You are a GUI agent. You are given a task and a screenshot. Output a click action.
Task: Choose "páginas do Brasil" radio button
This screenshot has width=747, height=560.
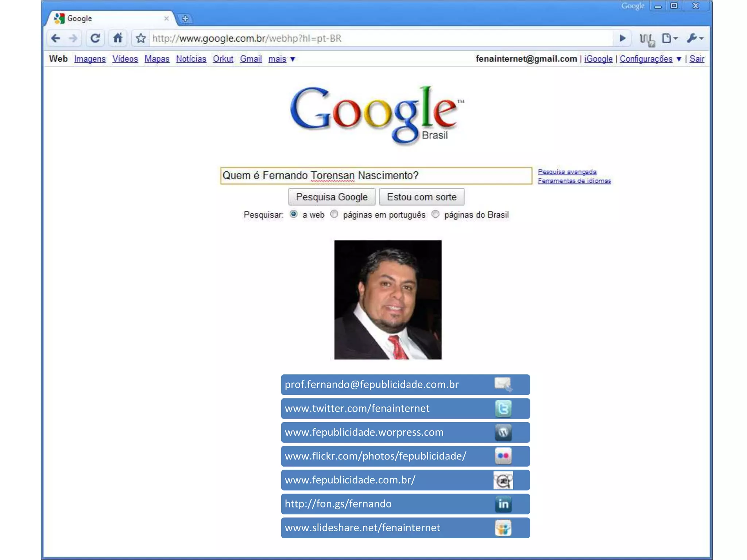click(436, 214)
